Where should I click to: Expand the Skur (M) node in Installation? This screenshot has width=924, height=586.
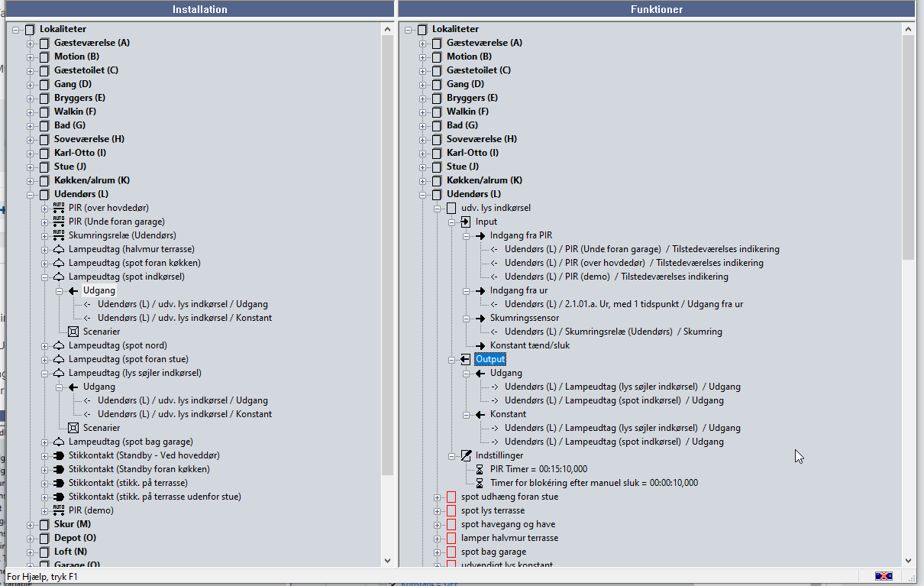click(31, 524)
